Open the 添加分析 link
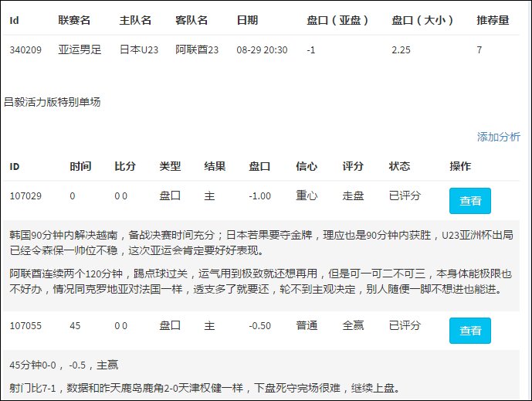 (498, 137)
